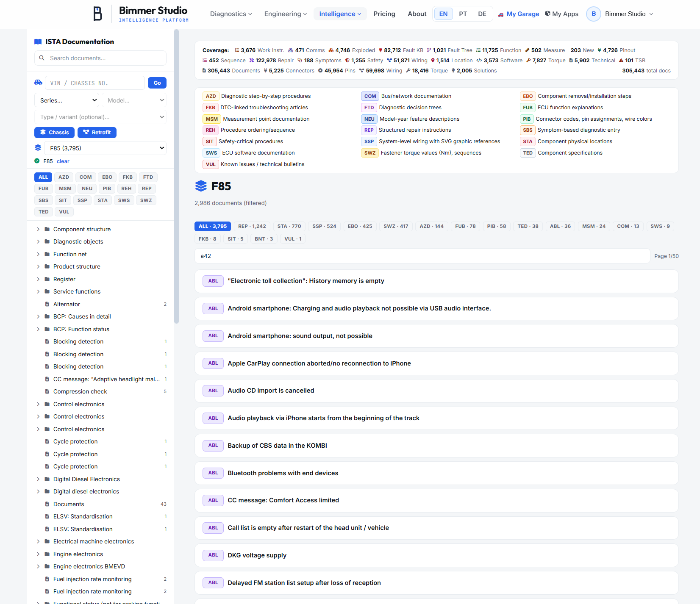Select the STA · 770 tab
This screenshot has height=604, width=700.
289,226
